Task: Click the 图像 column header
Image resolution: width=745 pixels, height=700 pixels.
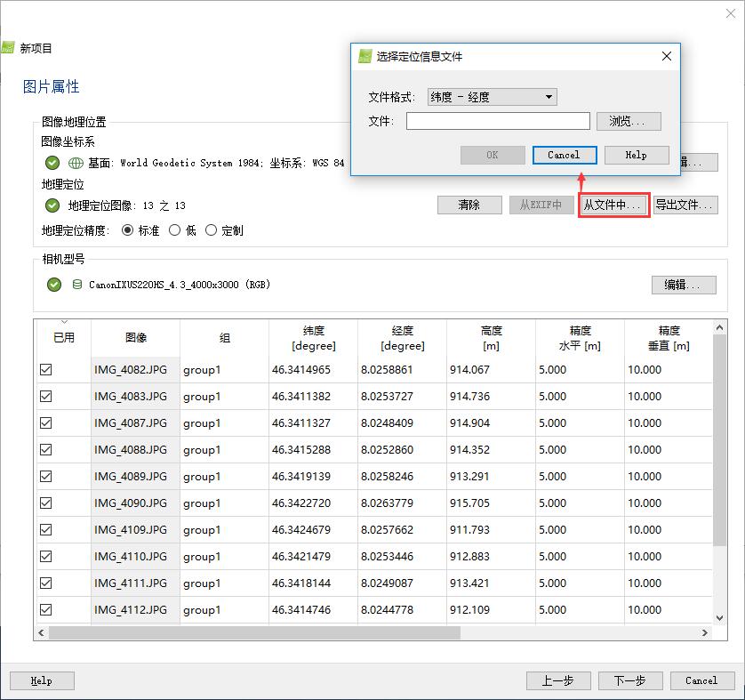Action: point(135,338)
